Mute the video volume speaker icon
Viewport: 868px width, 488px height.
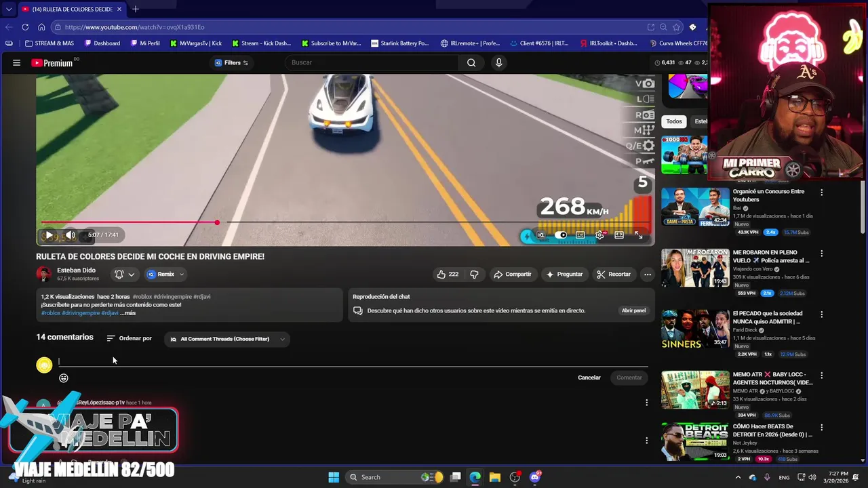coord(70,235)
